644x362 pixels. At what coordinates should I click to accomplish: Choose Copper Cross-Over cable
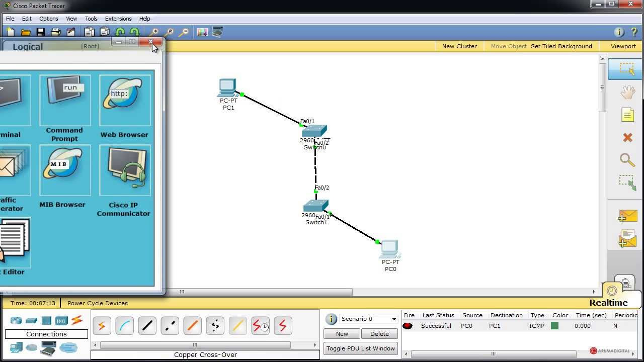170,326
